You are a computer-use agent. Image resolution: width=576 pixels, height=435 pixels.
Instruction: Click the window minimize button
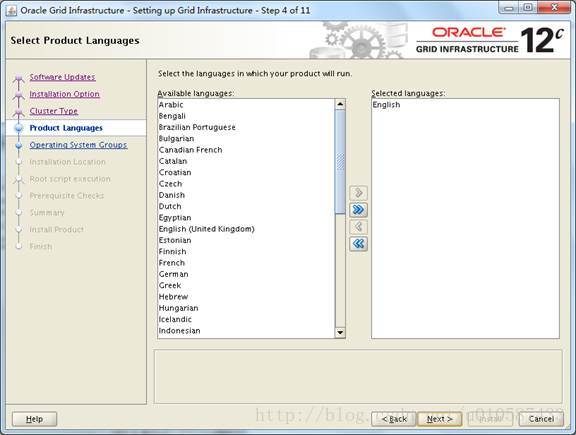[x=509, y=7]
